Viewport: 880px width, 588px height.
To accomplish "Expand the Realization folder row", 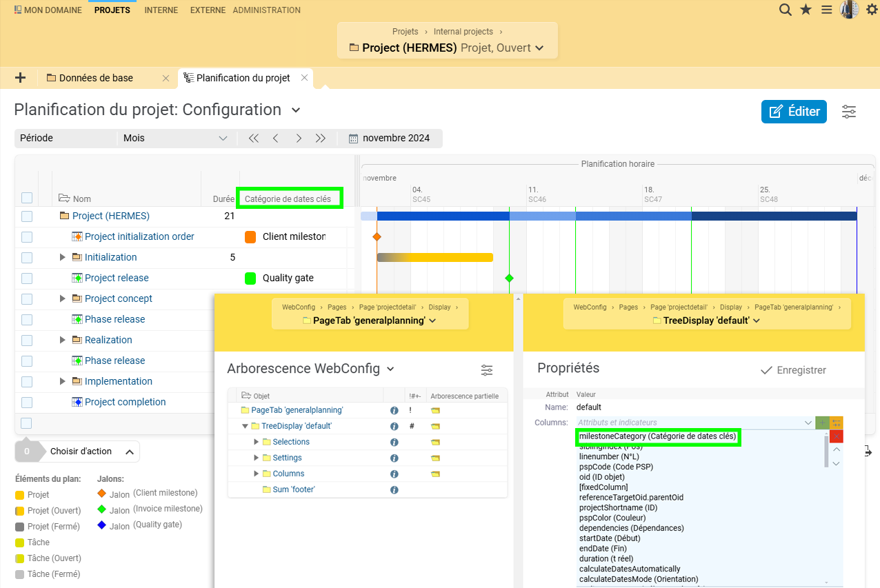I will pyautogui.click(x=63, y=340).
